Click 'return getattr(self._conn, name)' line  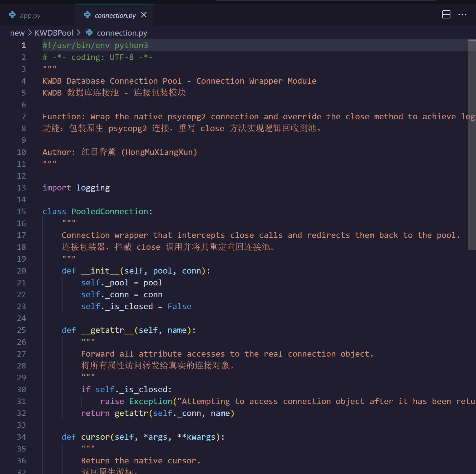pyautogui.click(x=158, y=413)
